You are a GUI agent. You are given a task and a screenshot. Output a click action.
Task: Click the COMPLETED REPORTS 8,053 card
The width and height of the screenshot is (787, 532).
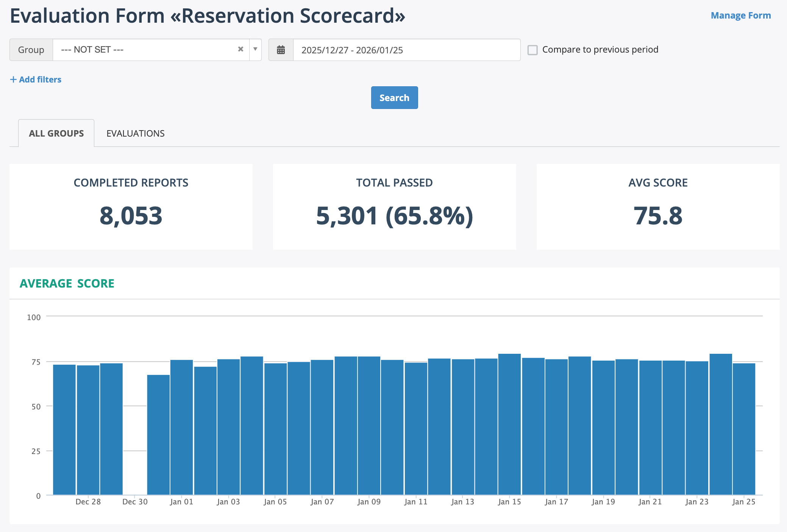point(131,207)
